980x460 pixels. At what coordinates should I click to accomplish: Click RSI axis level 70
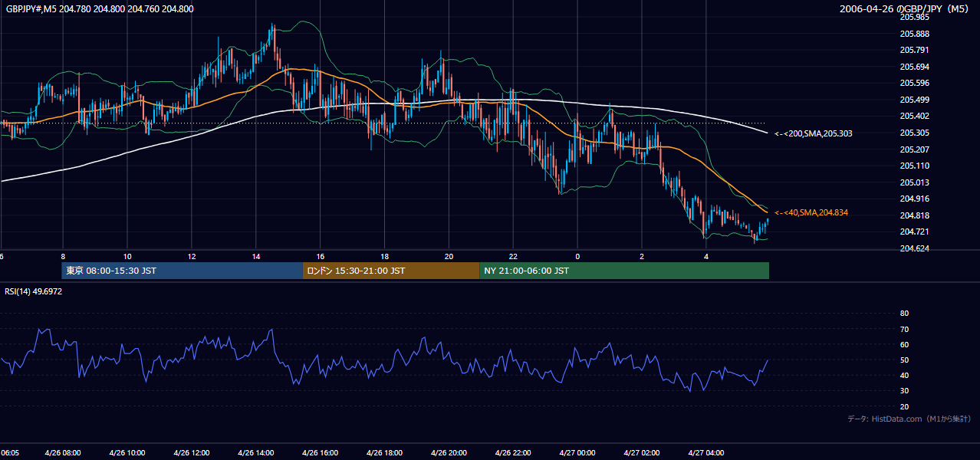click(904, 329)
